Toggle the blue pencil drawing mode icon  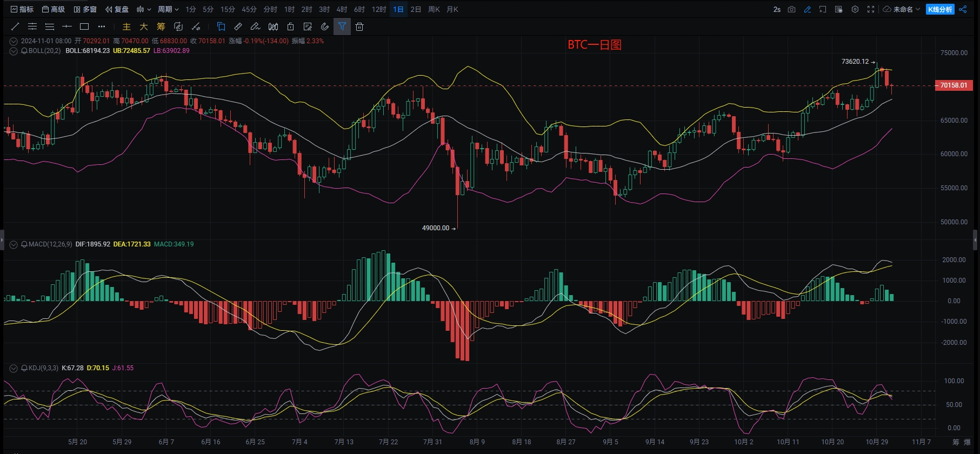point(807,9)
